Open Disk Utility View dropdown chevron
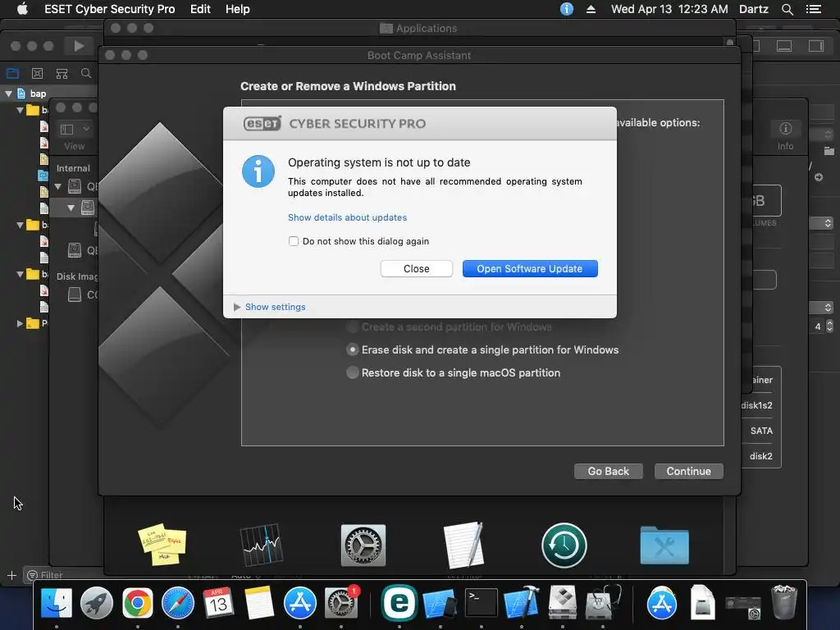Viewport: 840px width, 630px height. 85,129
